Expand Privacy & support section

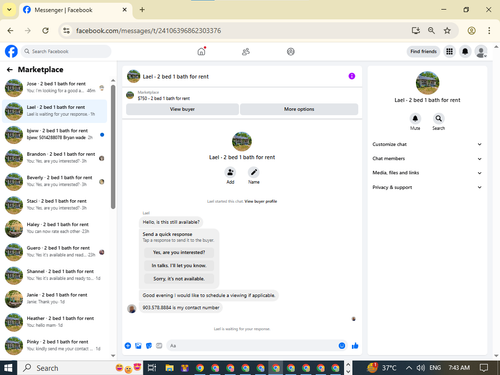427,187
